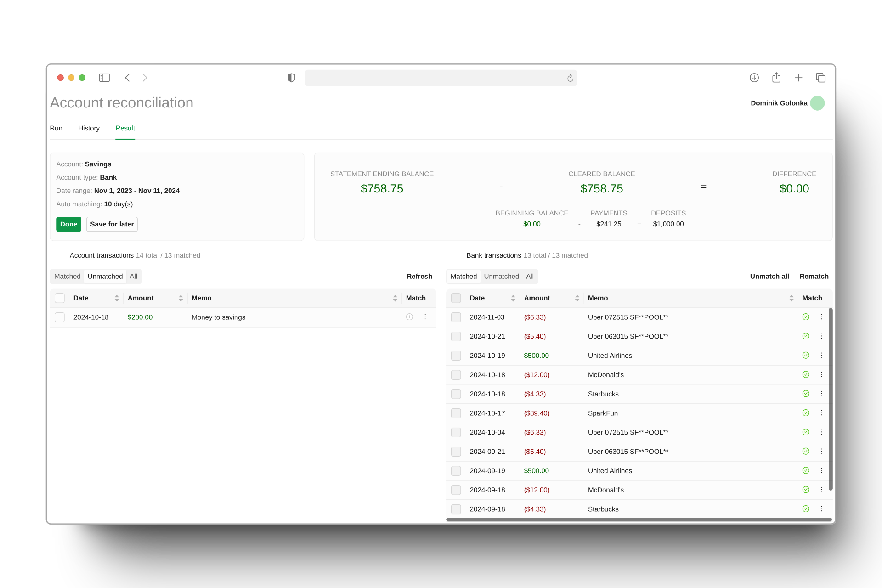882x588 pixels.
Task: Tick the checkbox for 2024-10-17 SparkFun row
Action: [456, 413]
